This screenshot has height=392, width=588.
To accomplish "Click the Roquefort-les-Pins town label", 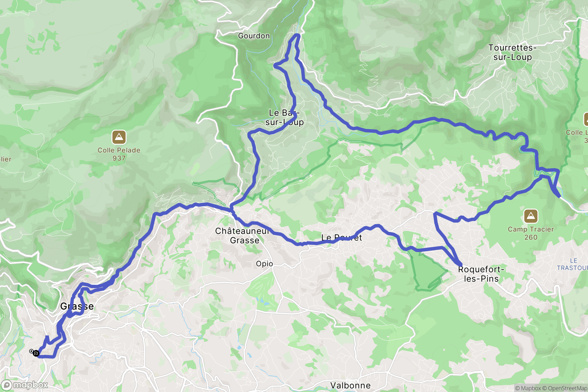I will point(481,274).
